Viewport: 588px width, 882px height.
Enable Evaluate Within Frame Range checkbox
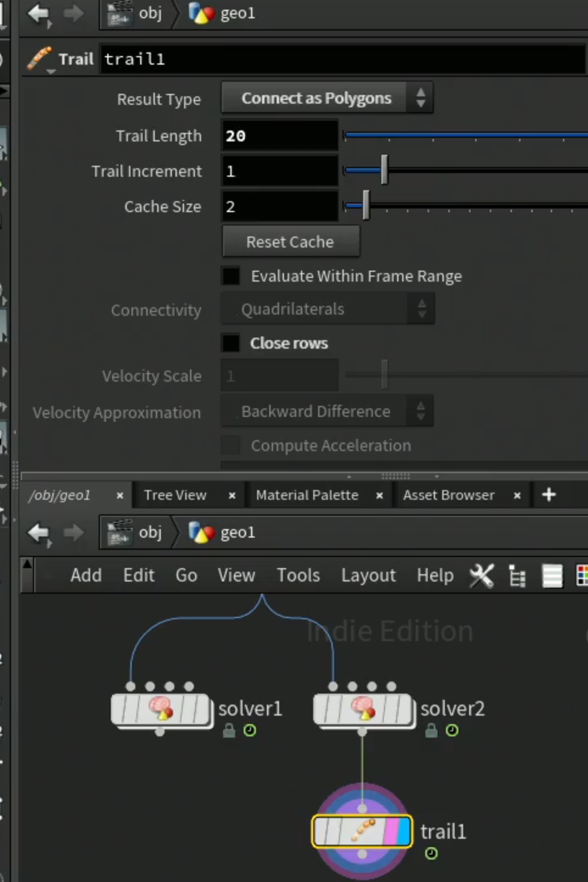(x=231, y=276)
